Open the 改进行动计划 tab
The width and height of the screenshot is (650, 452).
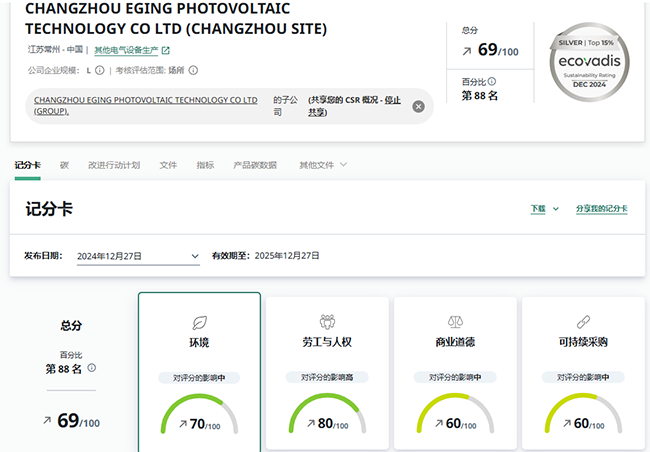[114, 165]
